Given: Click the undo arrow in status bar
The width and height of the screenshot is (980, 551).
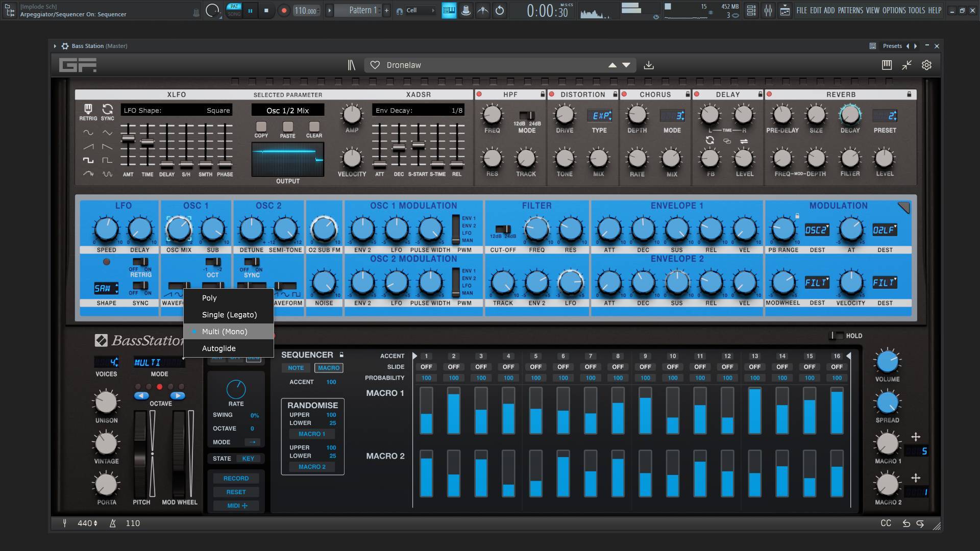Looking at the screenshot, I should coord(906,523).
